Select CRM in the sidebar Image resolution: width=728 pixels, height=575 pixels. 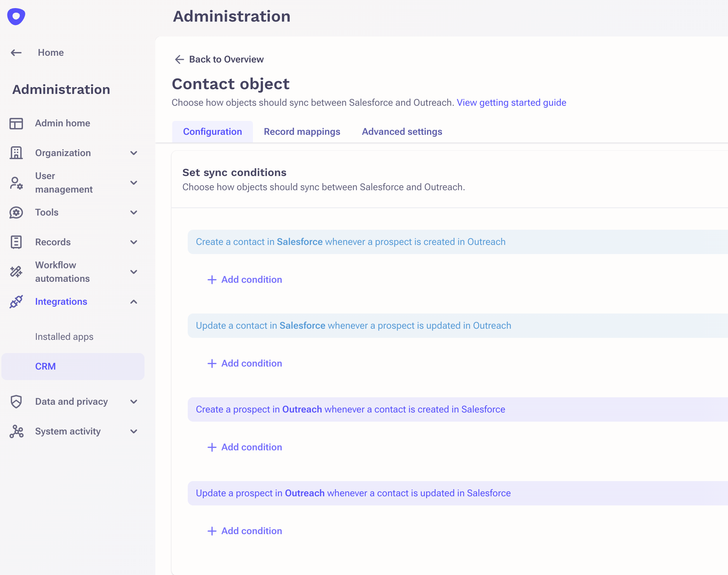(73, 367)
